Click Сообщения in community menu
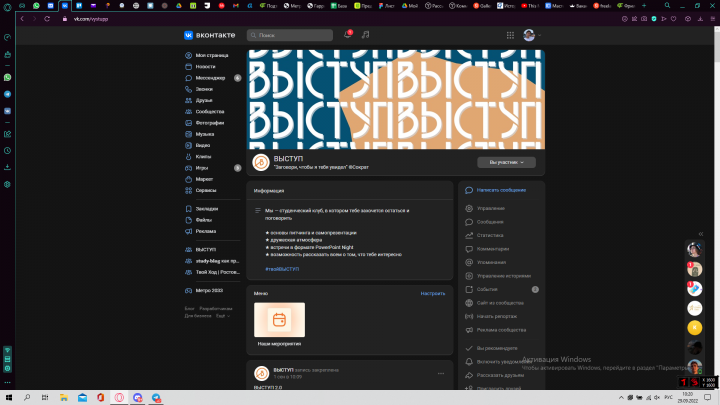The width and height of the screenshot is (720, 405). coord(489,222)
